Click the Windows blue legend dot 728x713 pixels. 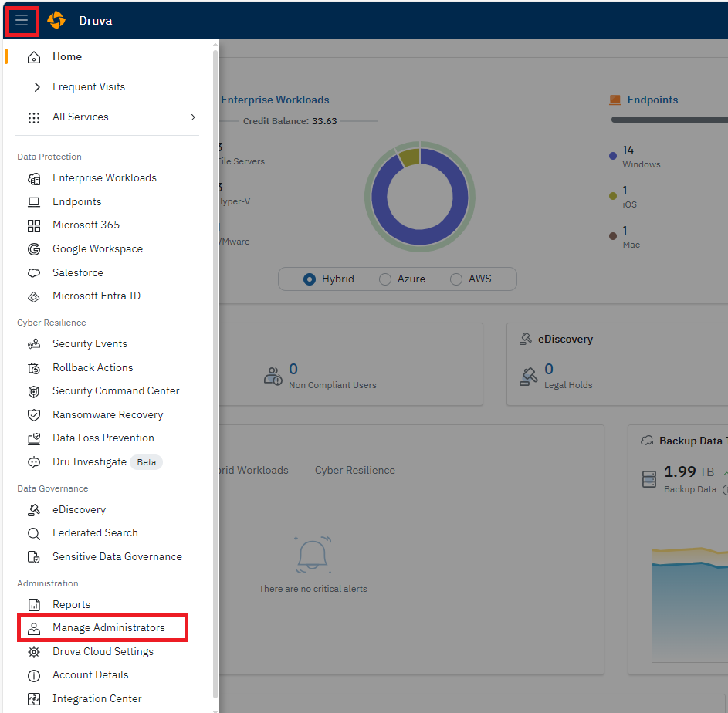pos(613,156)
